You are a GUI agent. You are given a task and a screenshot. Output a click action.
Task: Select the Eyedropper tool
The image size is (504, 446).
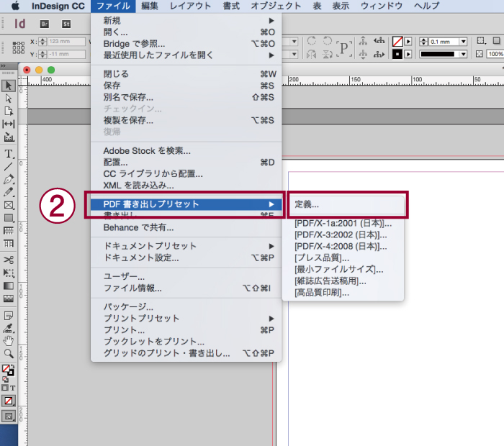coord(9,328)
